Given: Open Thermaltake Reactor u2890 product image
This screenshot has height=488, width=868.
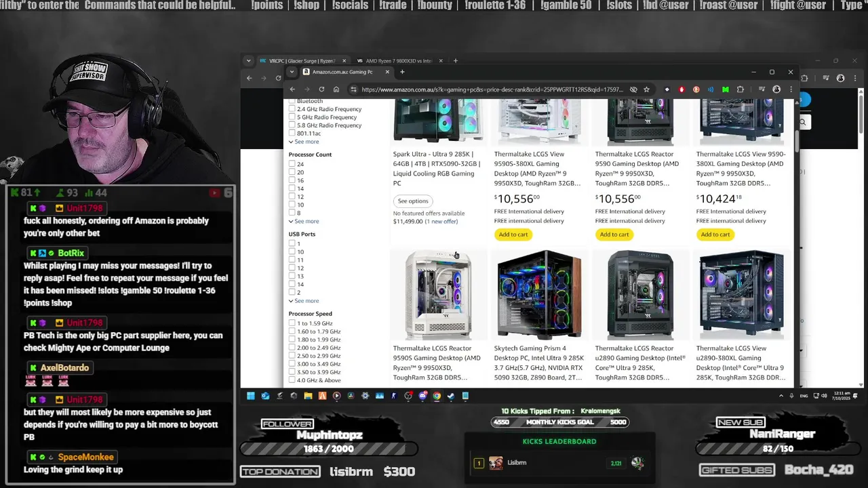Looking at the screenshot, I should coord(640,294).
